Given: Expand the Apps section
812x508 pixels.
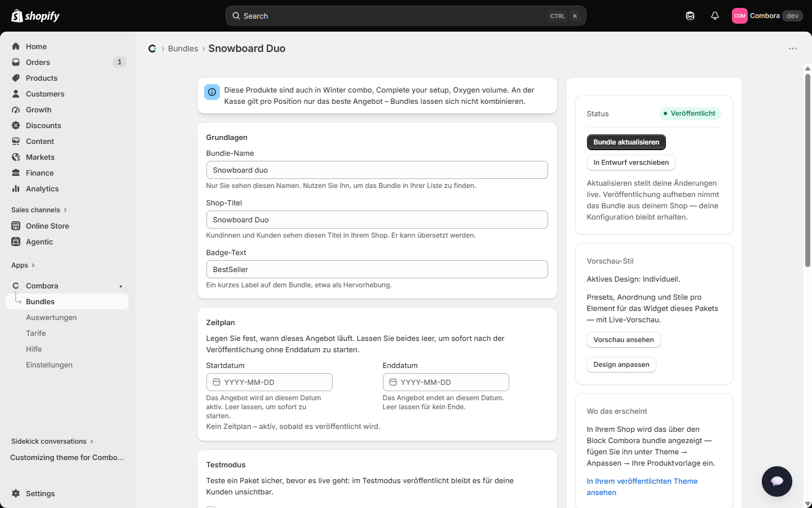Looking at the screenshot, I should [23, 265].
